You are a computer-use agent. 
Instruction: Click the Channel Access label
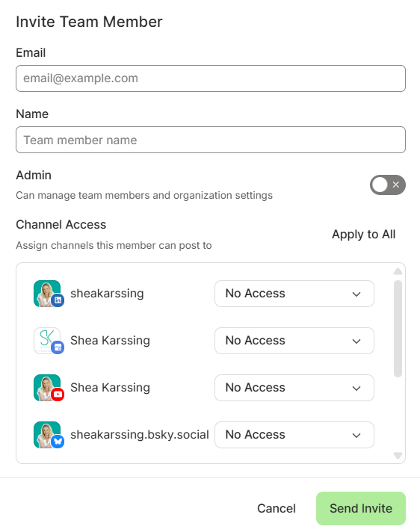coord(61,225)
